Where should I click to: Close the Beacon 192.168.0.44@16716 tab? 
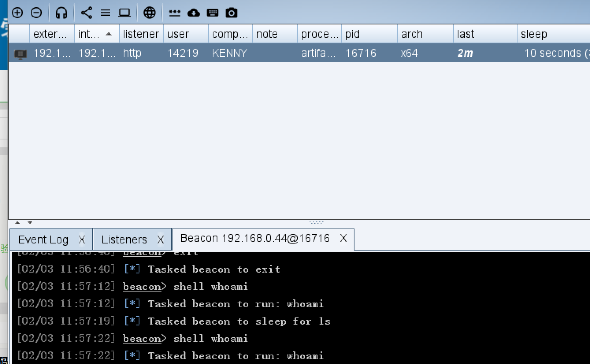coord(343,238)
